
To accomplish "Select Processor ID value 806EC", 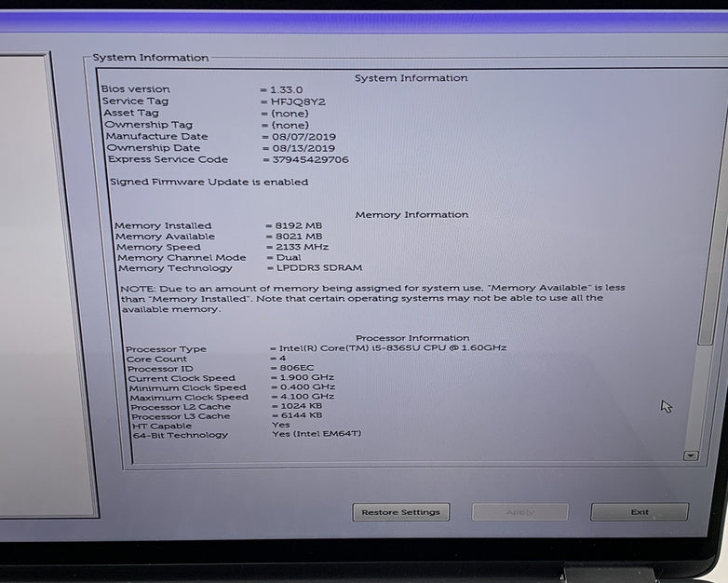I will (x=297, y=368).
